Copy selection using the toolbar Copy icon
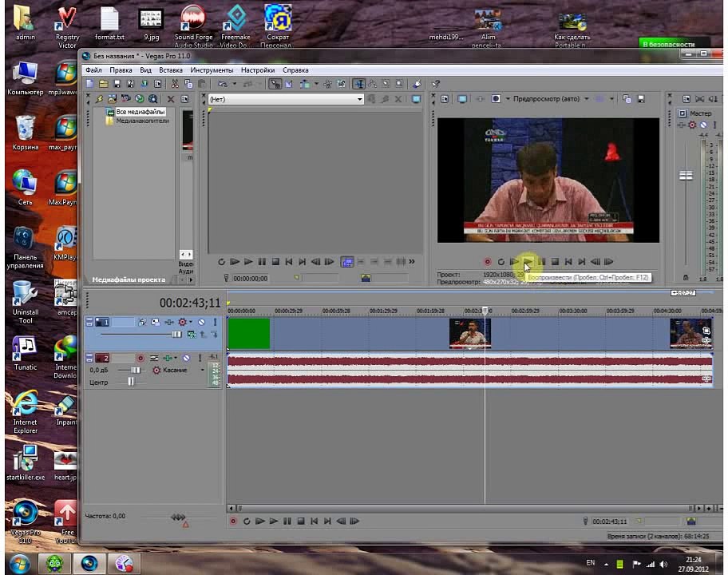 click(188, 84)
